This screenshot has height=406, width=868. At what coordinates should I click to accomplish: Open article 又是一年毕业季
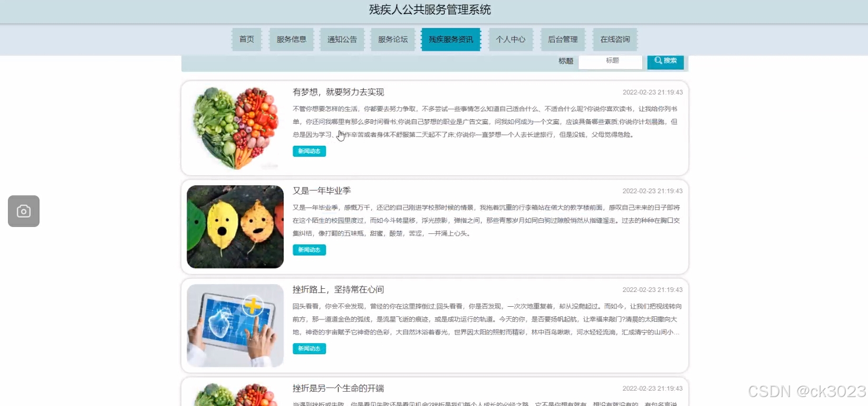(322, 191)
